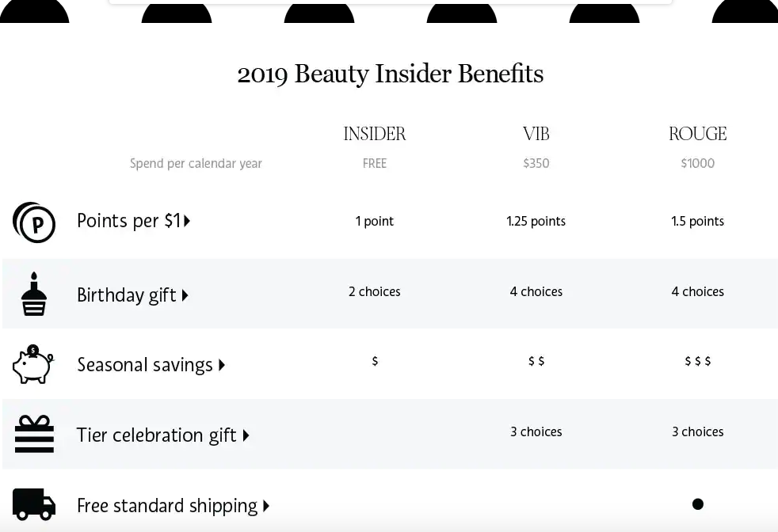This screenshot has width=778, height=532.
Task: Expand the Tier celebration gift arrow
Action: point(246,435)
